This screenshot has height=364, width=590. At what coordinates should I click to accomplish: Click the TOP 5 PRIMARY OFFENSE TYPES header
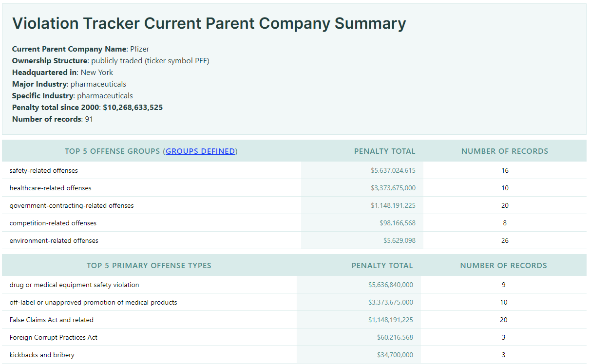tap(149, 266)
